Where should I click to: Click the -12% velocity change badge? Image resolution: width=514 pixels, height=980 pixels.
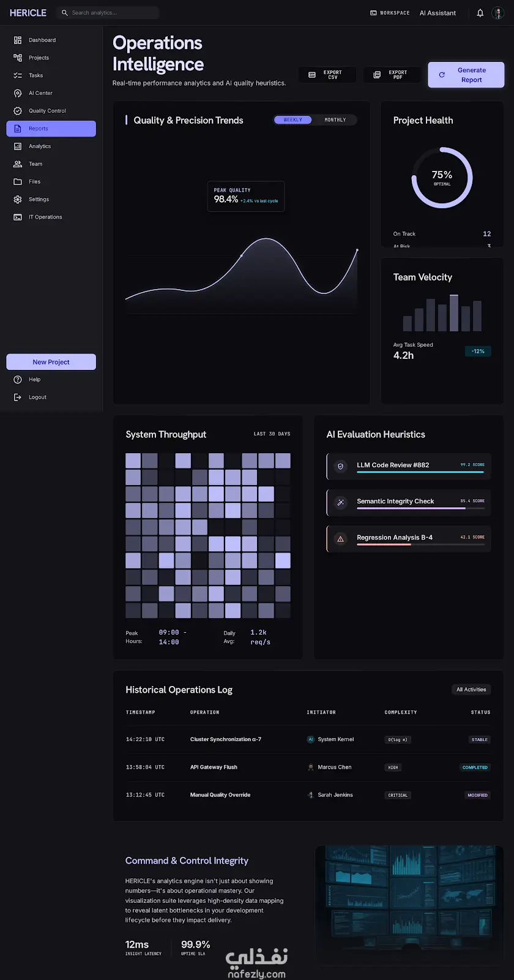tap(478, 352)
